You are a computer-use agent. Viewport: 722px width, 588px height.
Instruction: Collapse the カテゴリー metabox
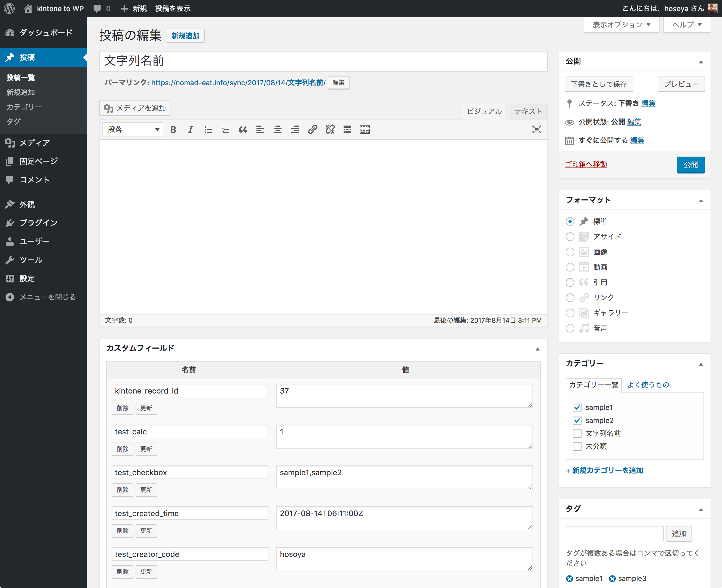click(701, 364)
